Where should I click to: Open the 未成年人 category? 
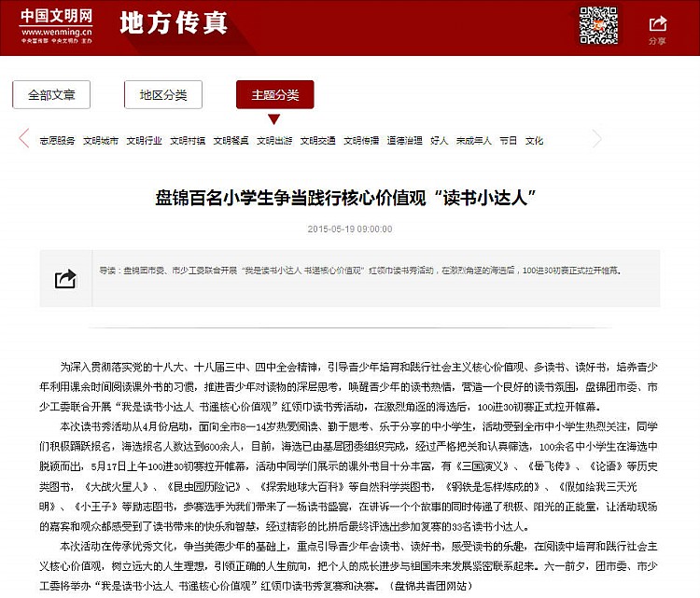[x=473, y=141]
